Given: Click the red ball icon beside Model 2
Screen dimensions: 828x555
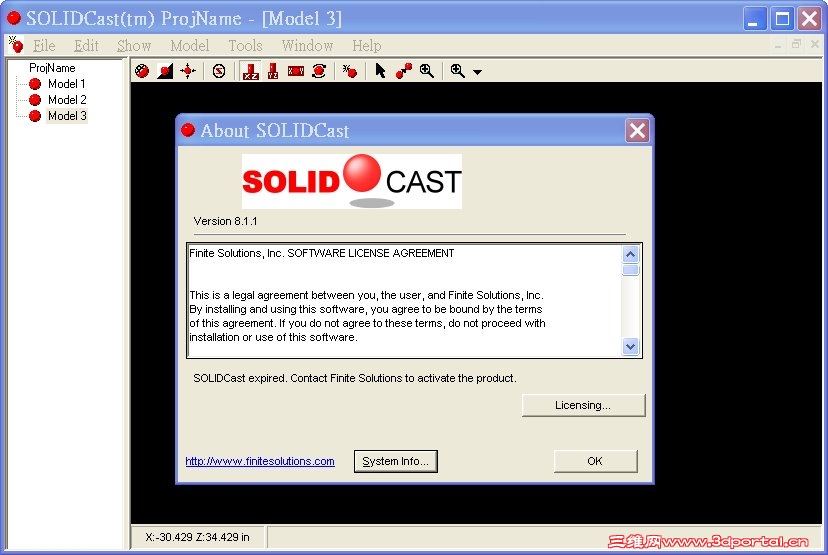Looking at the screenshot, I should [x=35, y=99].
